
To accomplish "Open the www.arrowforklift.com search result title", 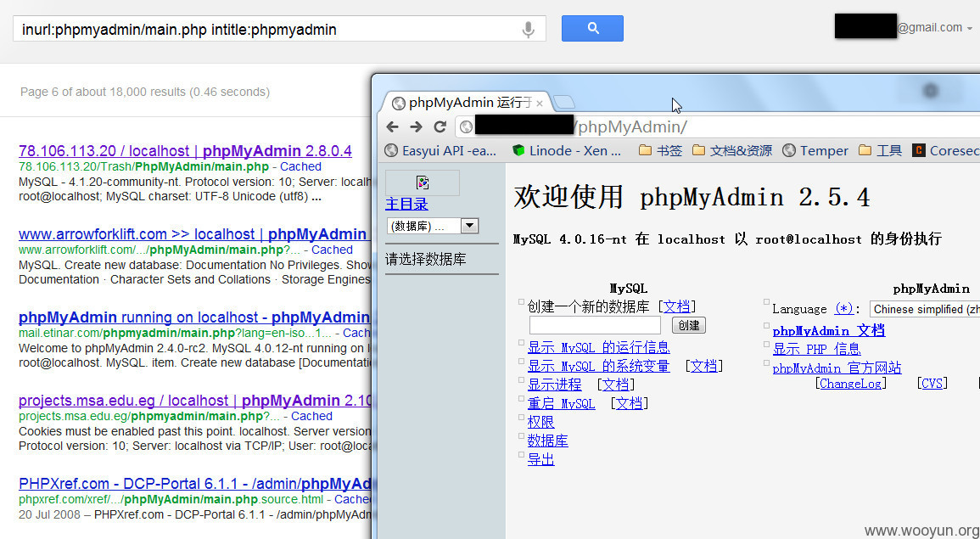I will tap(193, 234).
